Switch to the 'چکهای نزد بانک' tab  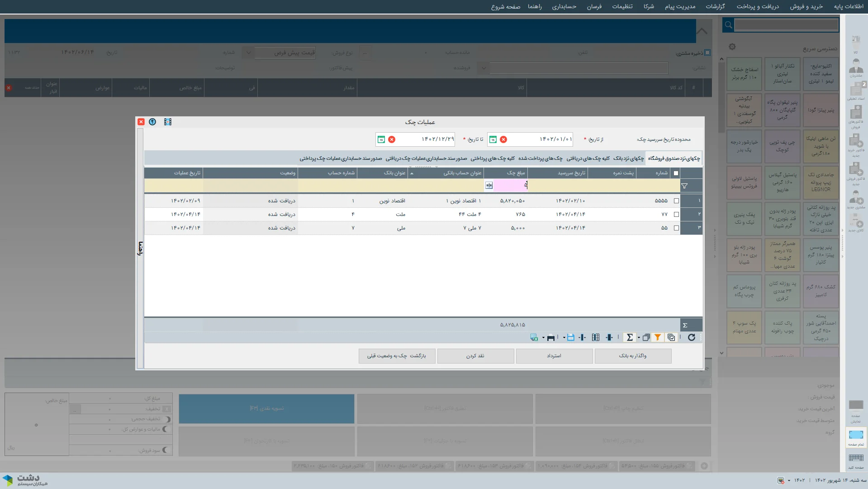[628, 158]
